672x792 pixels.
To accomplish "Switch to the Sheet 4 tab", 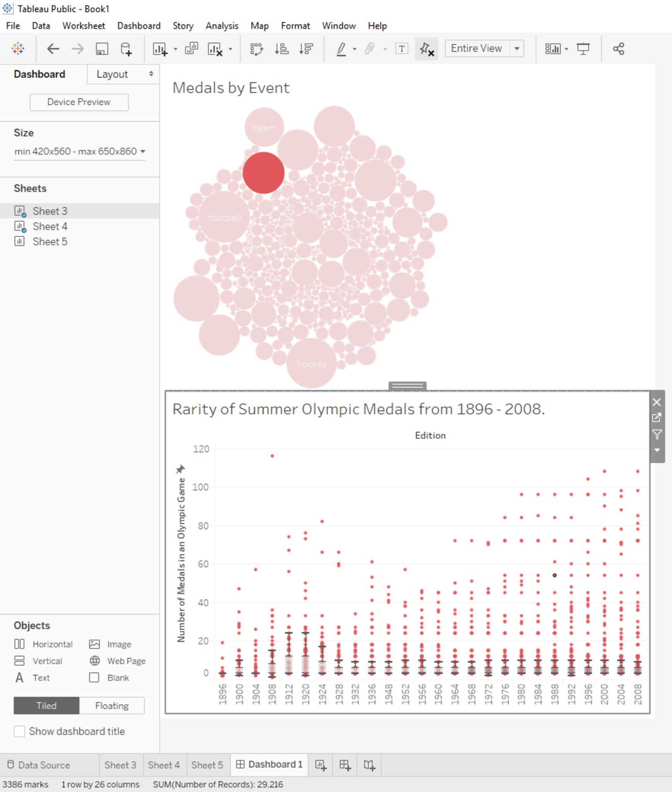I will pyautogui.click(x=164, y=765).
